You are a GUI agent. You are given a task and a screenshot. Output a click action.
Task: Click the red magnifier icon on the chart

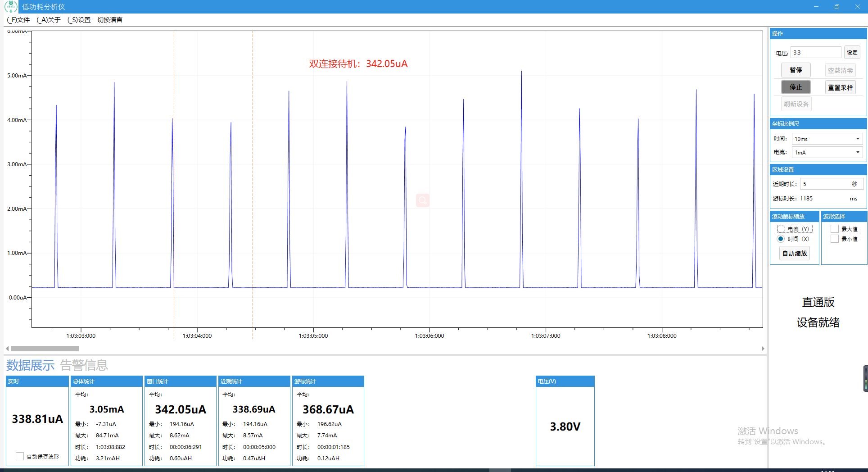click(423, 200)
